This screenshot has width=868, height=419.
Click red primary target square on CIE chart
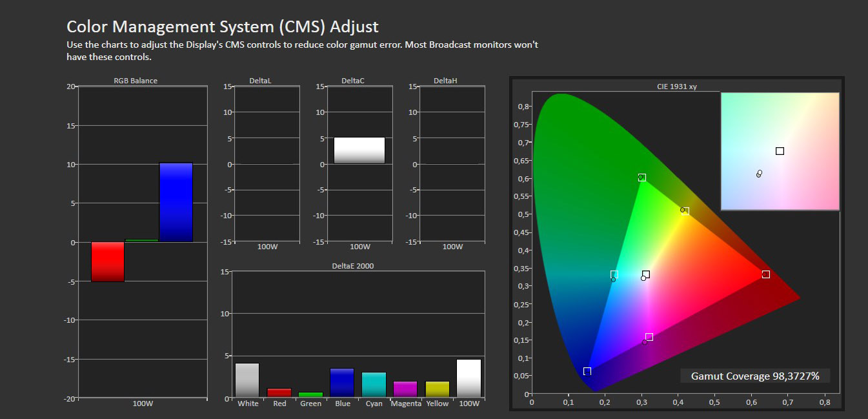(765, 274)
